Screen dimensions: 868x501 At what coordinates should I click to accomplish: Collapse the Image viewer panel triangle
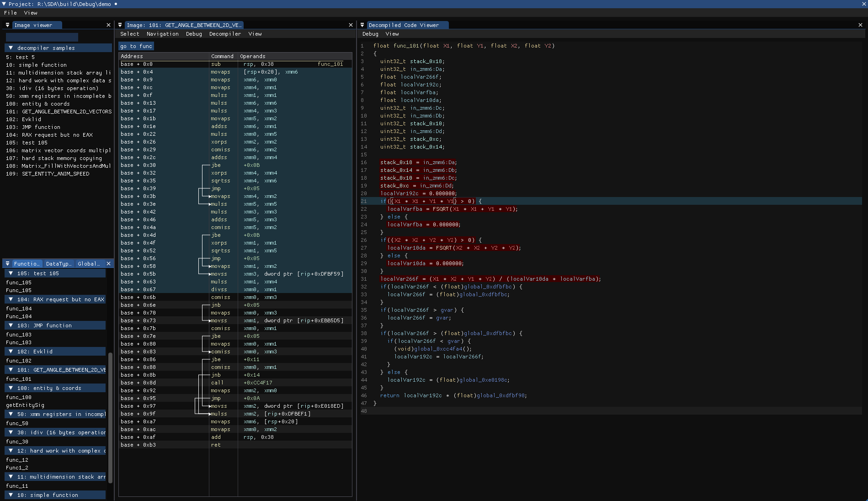(x=8, y=25)
